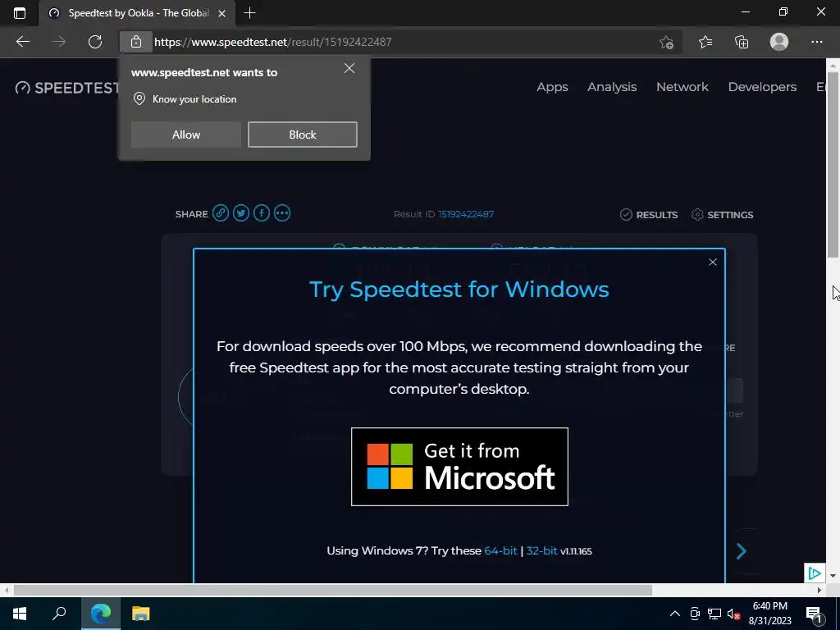View site information lock icon
The height and width of the screenshot is (630, 840).
[x=136, y=42]
